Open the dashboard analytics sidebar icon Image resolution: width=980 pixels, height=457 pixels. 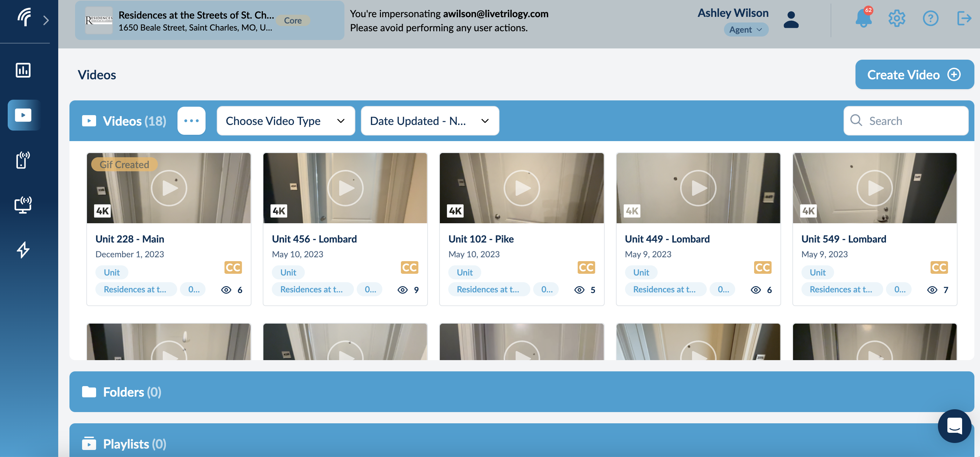pos(23,70)
